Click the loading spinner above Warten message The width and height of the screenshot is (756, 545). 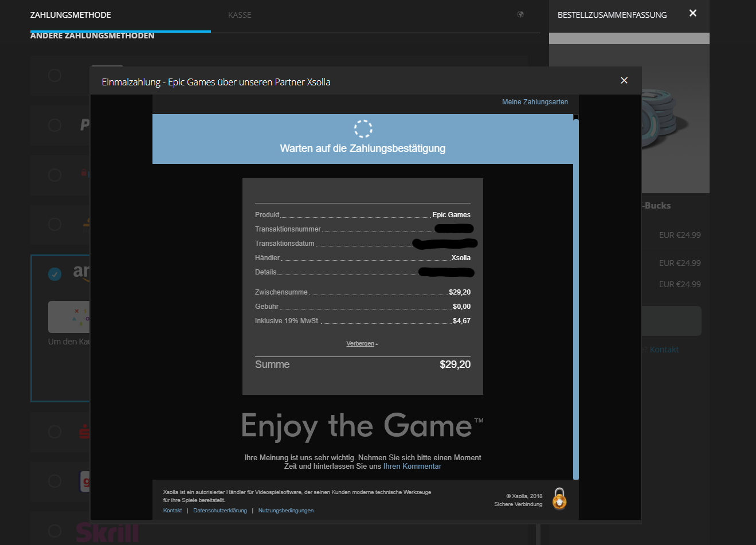(363, 128)
